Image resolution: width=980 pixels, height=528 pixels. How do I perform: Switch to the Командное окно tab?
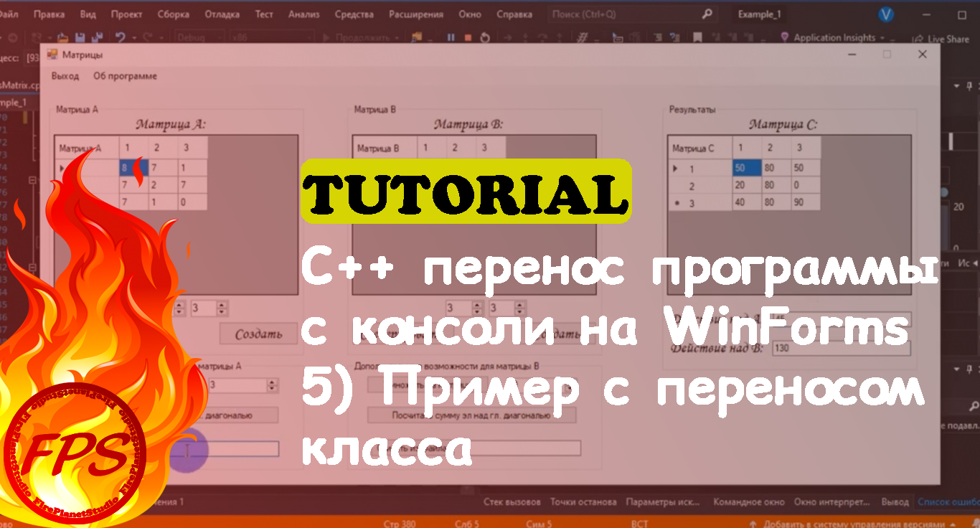click(x=748, y=501)
